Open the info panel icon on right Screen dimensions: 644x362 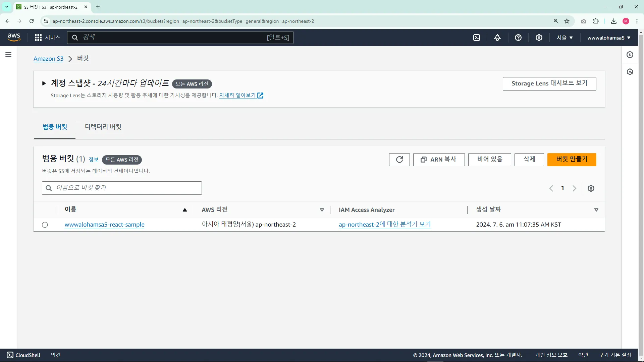(630, 55)
